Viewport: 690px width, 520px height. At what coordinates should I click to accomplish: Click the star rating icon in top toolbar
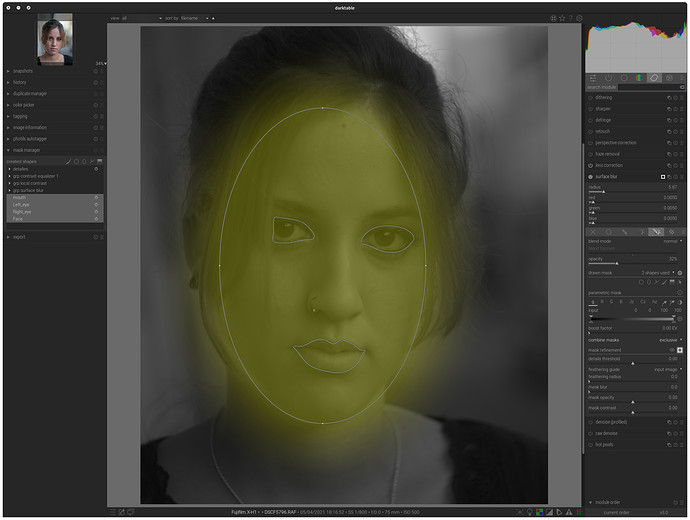point(563,18)
